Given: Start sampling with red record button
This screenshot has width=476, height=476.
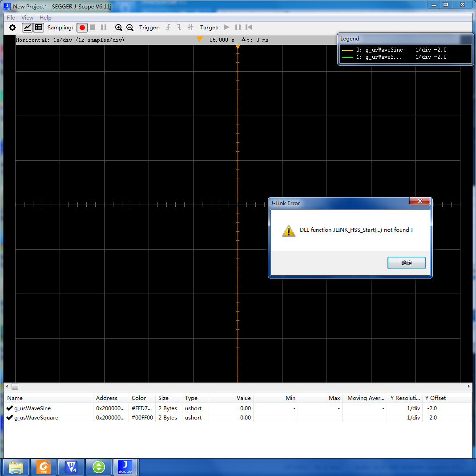Looking at the screenshot, I should pos(82,28).
